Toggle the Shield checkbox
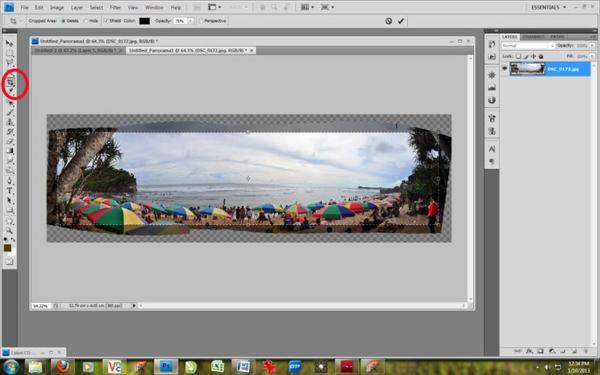 106,21
